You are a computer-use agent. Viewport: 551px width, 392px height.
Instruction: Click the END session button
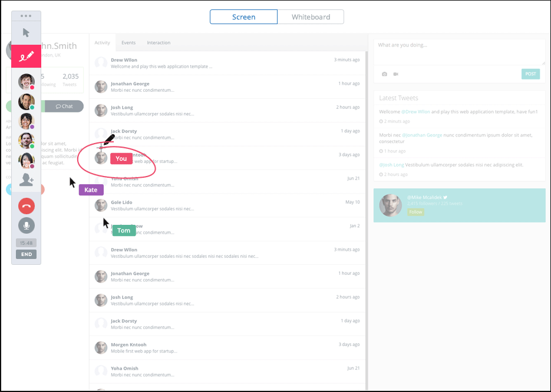27,254
